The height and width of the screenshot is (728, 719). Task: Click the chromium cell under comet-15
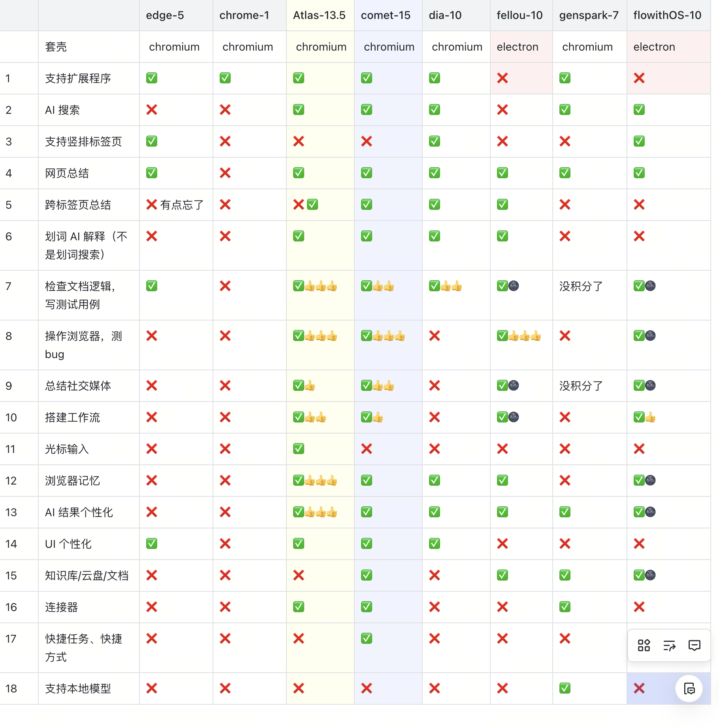pos(389,47)
